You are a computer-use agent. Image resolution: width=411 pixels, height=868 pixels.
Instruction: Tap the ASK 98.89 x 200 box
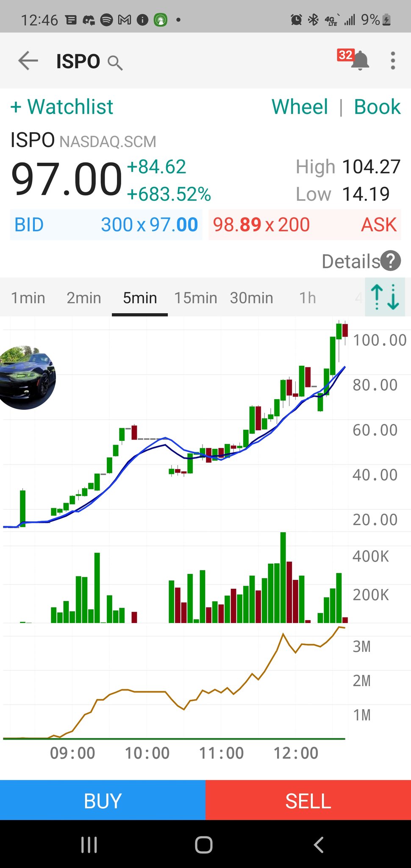click(x=305, y=225)
